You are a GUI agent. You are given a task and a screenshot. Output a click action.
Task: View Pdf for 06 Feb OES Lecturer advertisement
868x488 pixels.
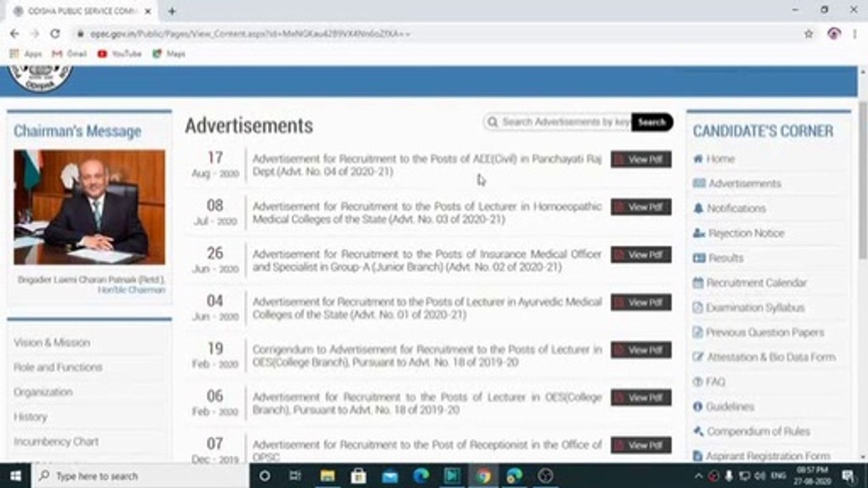click(x=641, y=397)
